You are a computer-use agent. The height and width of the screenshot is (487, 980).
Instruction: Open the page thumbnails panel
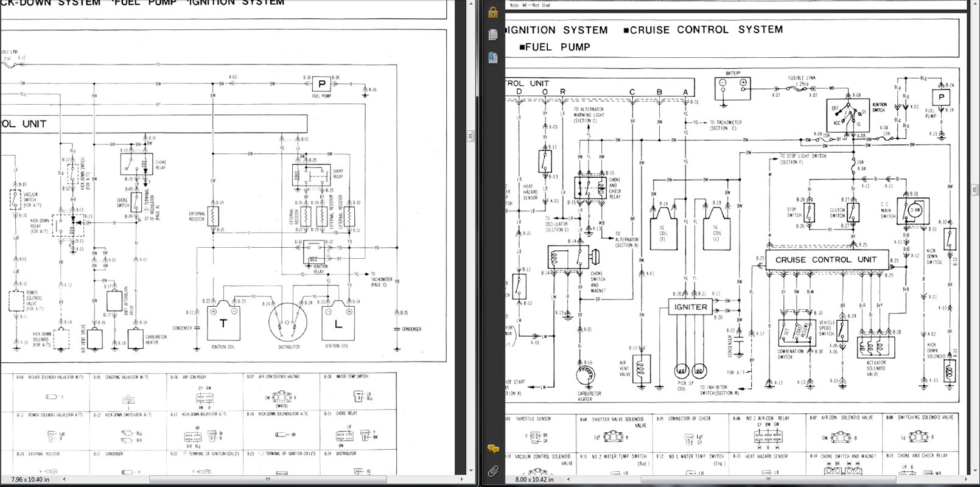click(x=493, y=35)
